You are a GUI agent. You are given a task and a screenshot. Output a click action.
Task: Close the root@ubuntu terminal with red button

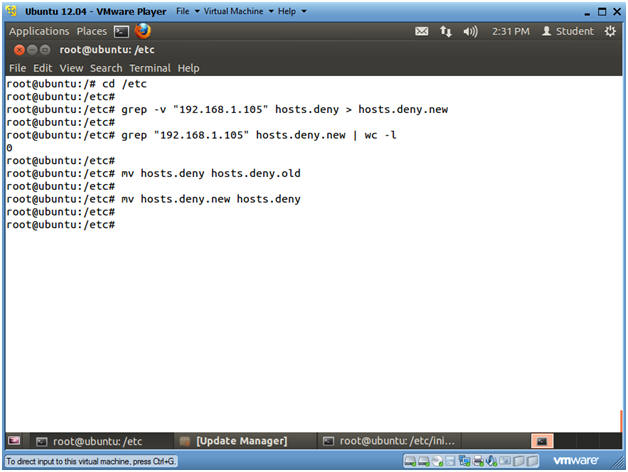[x=19, y=50]
